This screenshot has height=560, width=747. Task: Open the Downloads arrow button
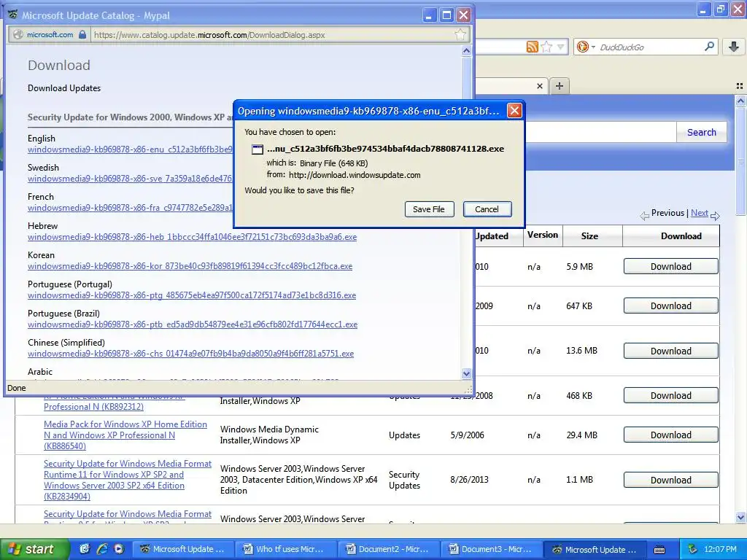pyautogui.click(x=734, y=47)
